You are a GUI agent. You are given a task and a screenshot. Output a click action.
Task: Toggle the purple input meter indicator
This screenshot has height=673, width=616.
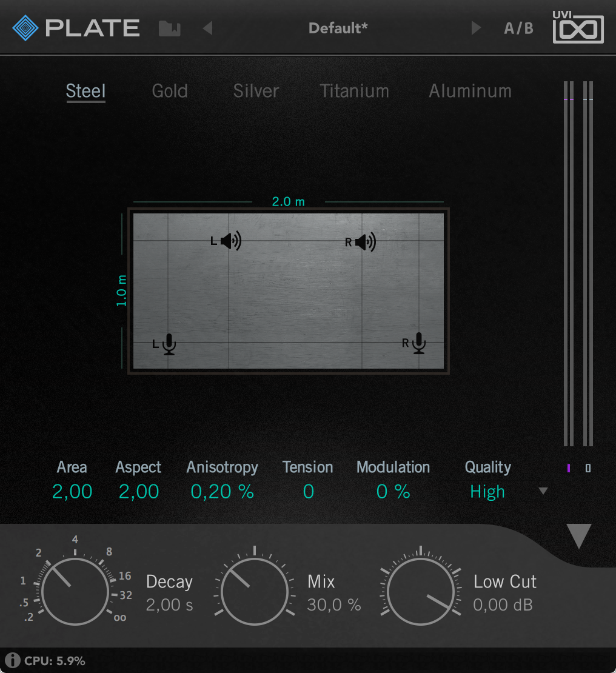tap(568, 467)
